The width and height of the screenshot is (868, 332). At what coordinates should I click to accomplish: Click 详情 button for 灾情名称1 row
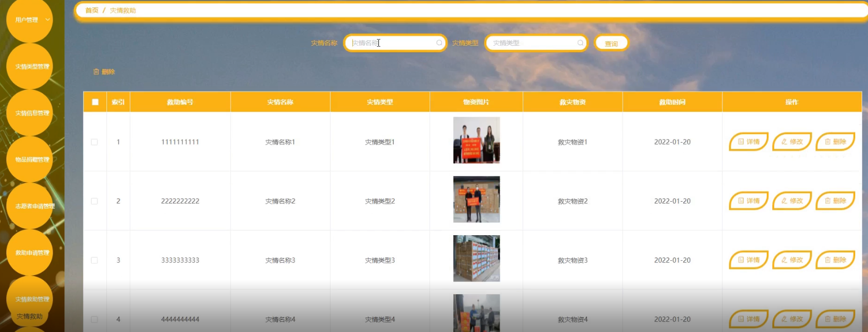pos(748,142)
